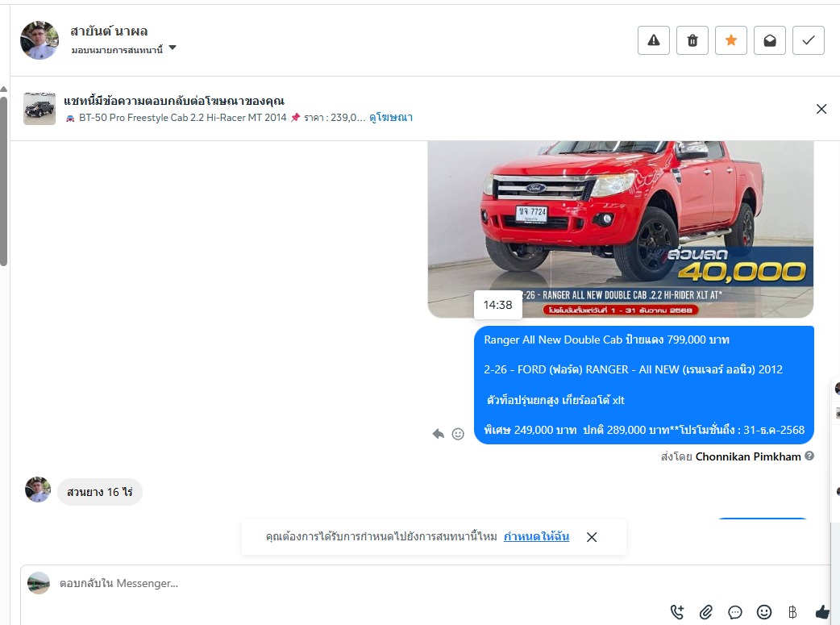The width and height of the screenshot is (840, 625).
Task: Reply to the Ranger message using arrow icon
Action: [x=439, y=434]
